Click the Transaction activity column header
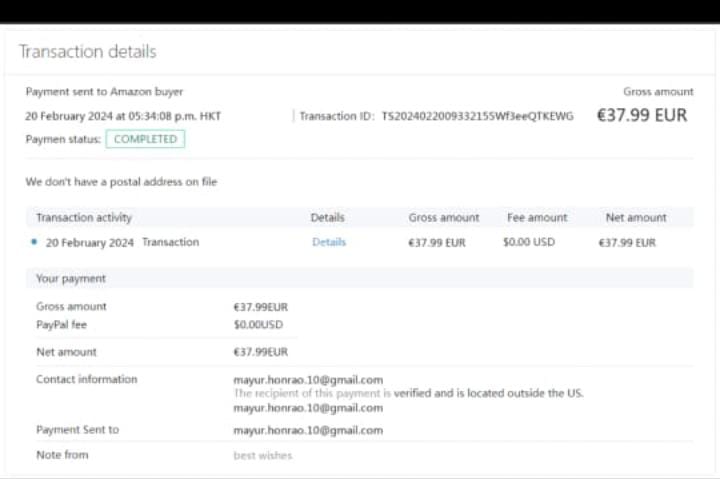The width and height of the screenshot is (720, 479). pos(84,217)
